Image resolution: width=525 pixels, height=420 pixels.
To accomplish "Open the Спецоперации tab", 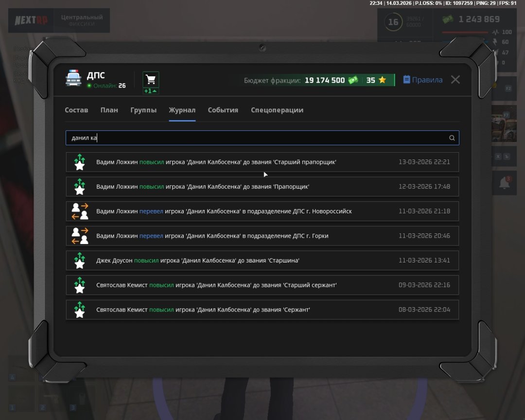I will tap(277, 110).
